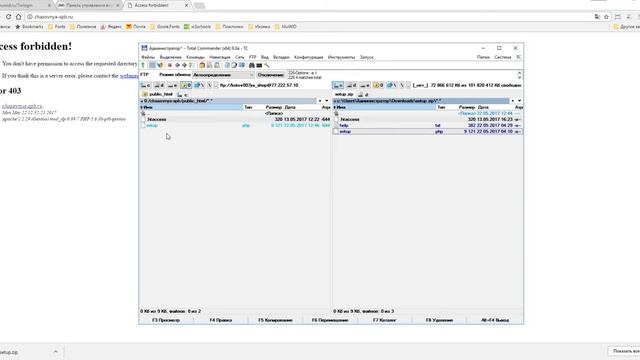This screenshot has width=640, height=360.
Task: Open the transfer mode combo box
Action: coord(223,75)
